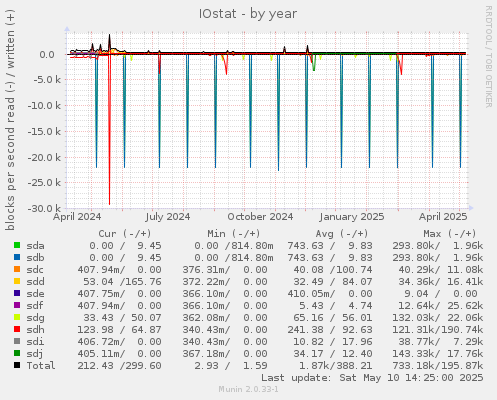Click the sdd yellow legend color swatch
This screenshot has width=497, height=400.
[x=17, y=281]
